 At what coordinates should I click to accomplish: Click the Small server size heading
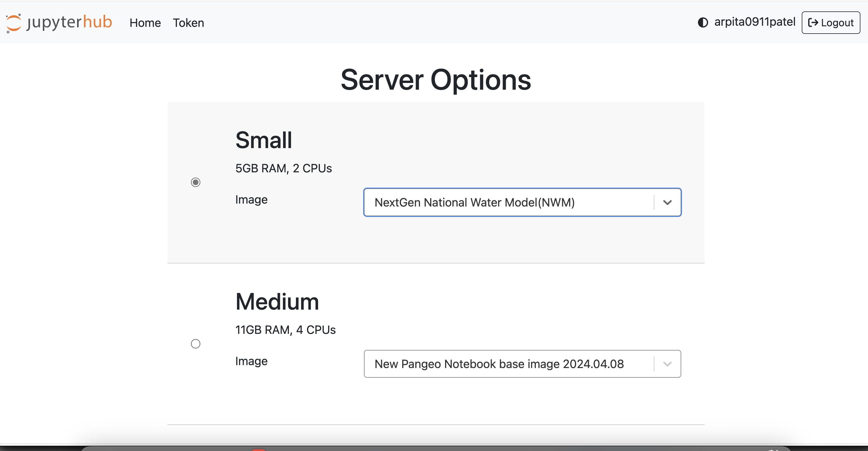[264, 140]
